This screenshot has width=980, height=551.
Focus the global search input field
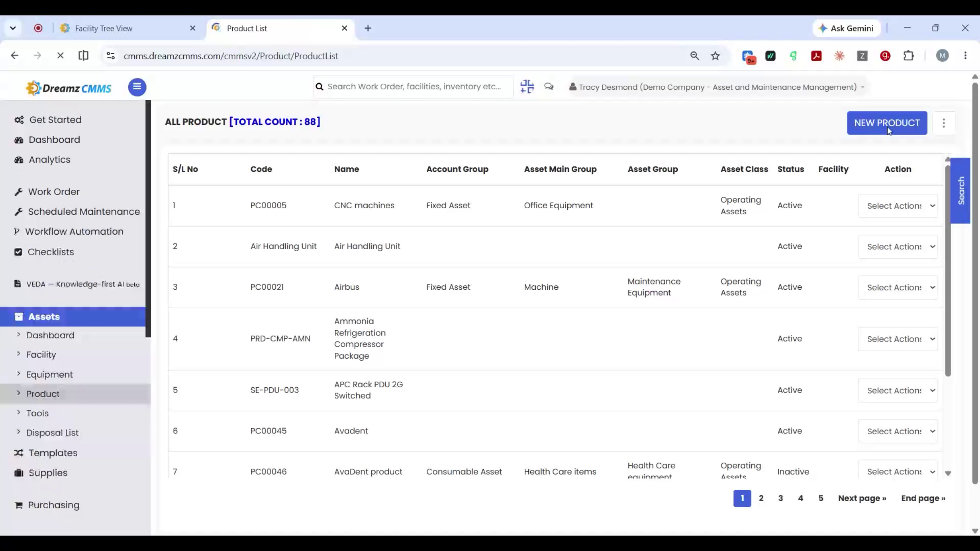click(414, 87)
